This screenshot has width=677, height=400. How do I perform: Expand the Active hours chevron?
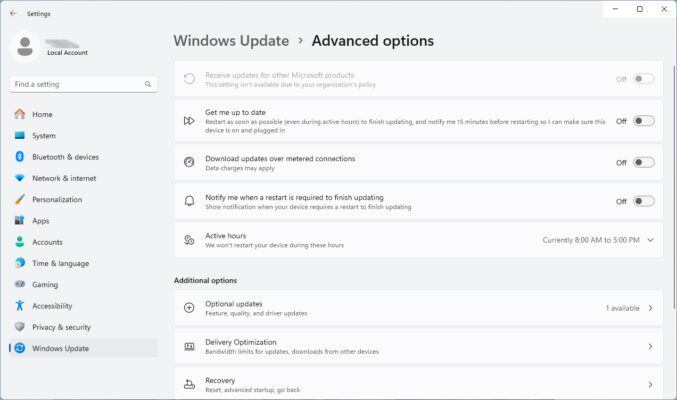[x=650, y=240]
